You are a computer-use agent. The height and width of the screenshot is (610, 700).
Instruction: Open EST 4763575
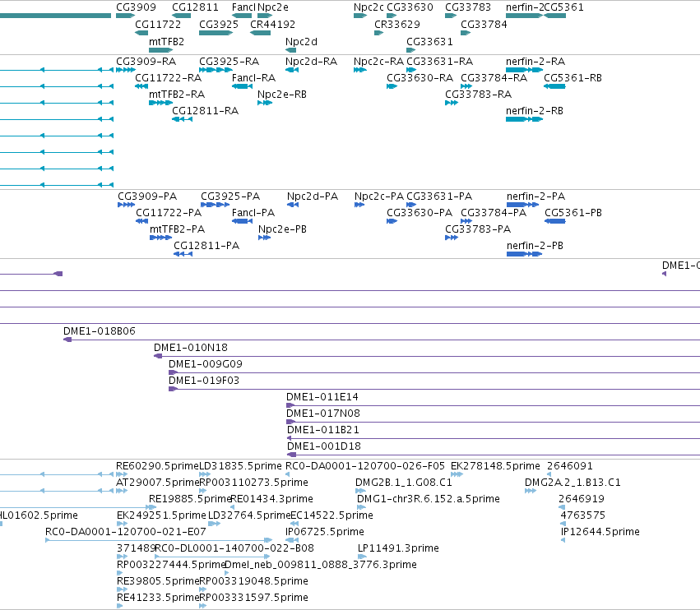563,524
